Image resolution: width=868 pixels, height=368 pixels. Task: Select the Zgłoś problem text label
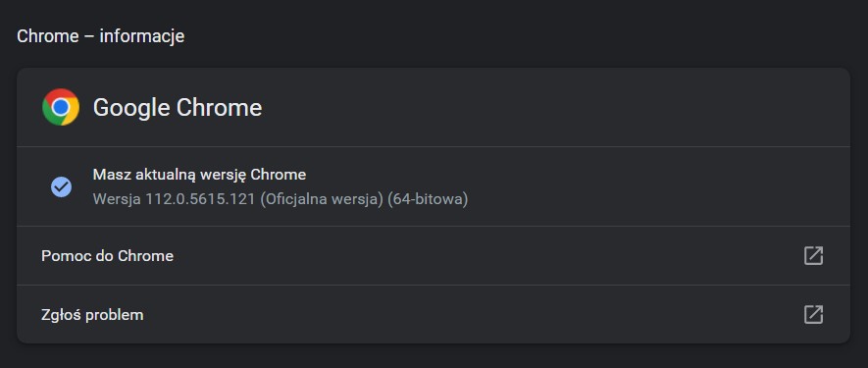[92, 315]
